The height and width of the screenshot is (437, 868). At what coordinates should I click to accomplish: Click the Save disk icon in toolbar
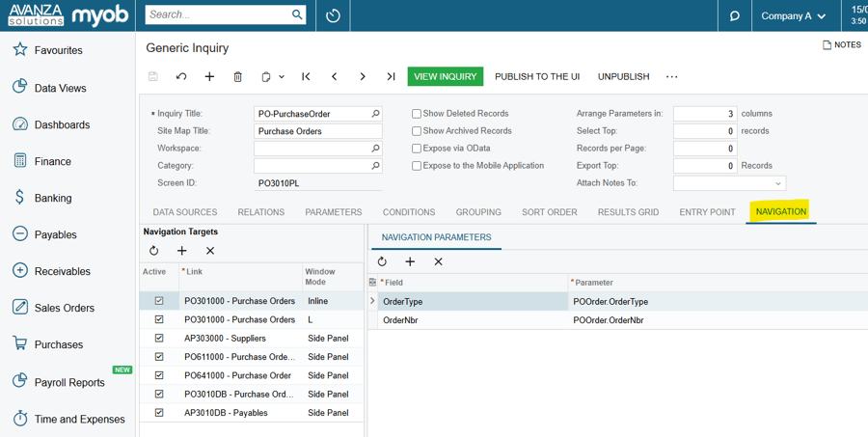(x=153, y=76)
